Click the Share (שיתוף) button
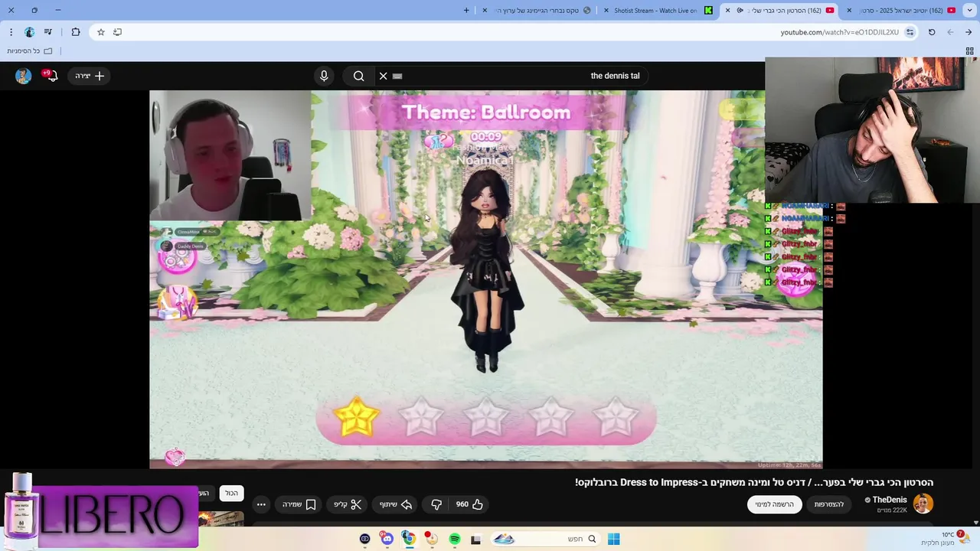This screenshot has height=551, width=980. point(396,504)
